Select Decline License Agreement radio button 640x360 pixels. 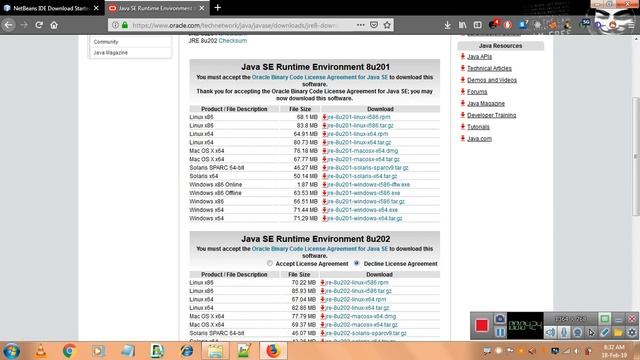click(357, 264)
